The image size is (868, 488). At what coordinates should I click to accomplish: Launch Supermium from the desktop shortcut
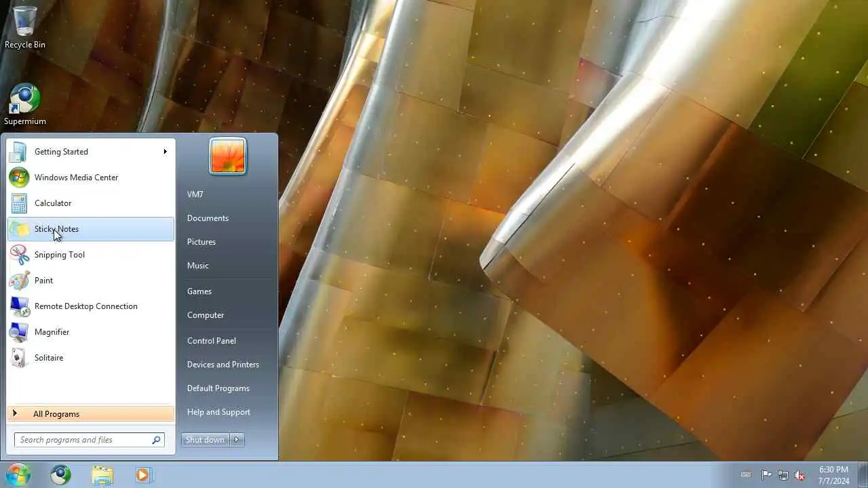pos(25,104)
